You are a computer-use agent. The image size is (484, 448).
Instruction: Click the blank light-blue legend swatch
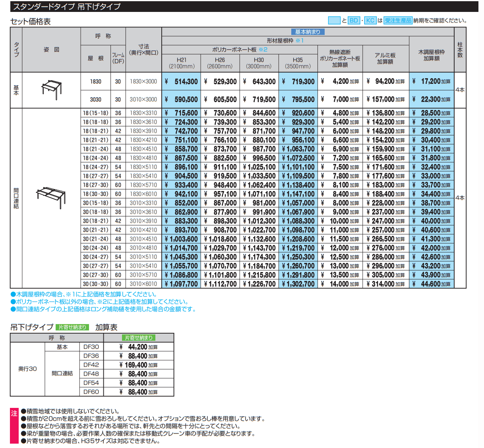pyautogui.click(x=334, y=21)
